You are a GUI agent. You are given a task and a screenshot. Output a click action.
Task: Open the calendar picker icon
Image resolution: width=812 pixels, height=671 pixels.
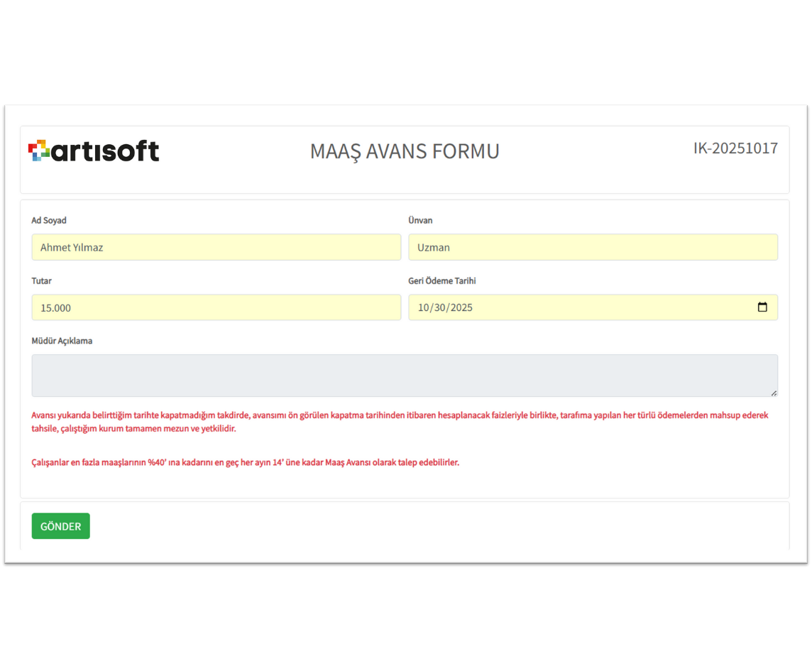[762, 307]
